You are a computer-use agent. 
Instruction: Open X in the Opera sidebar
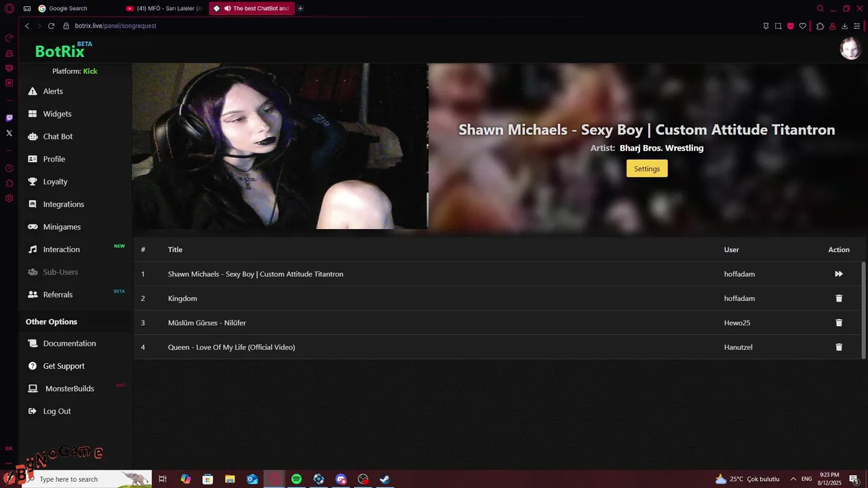(x=9, y=133)
